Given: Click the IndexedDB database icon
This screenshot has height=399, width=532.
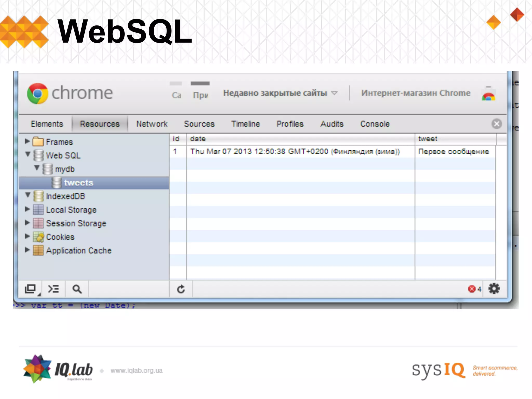Looking at the screenshot, I should coord(38,196).
